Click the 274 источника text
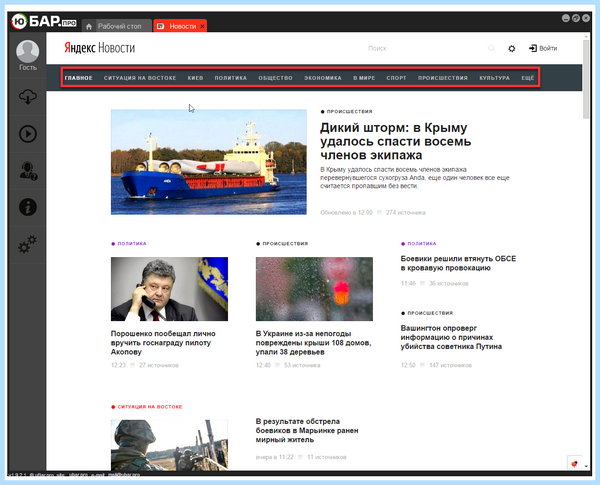Image resolution: width=600 pixels, height=485 pixels. point(406,212)
